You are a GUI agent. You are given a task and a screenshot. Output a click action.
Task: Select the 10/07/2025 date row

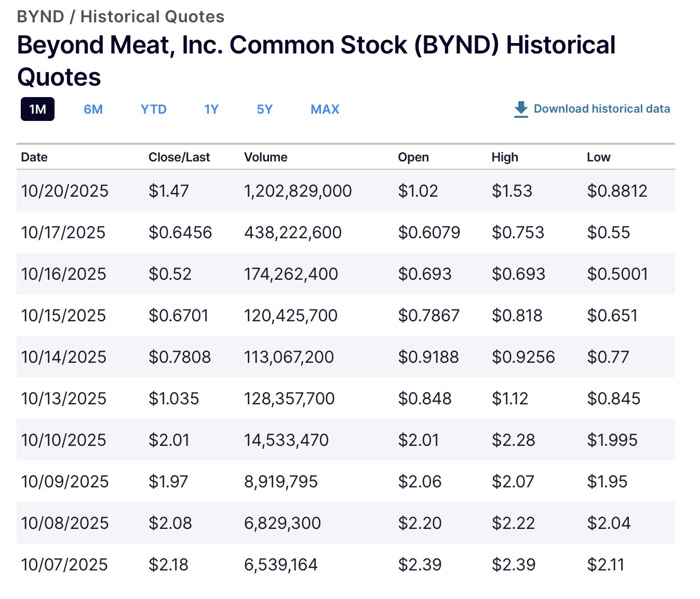click(x=64, y=565)
